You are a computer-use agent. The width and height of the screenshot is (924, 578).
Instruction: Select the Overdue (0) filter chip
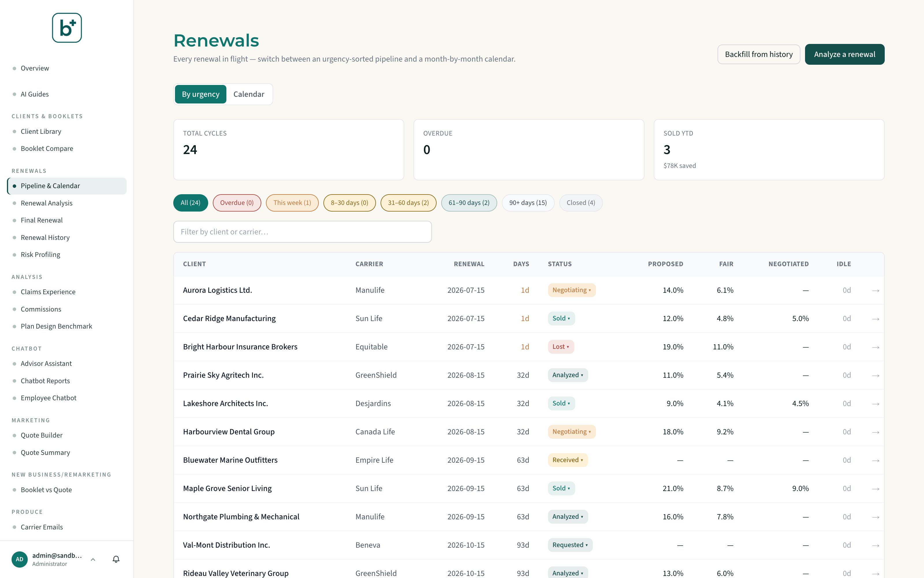click(237, 203)
